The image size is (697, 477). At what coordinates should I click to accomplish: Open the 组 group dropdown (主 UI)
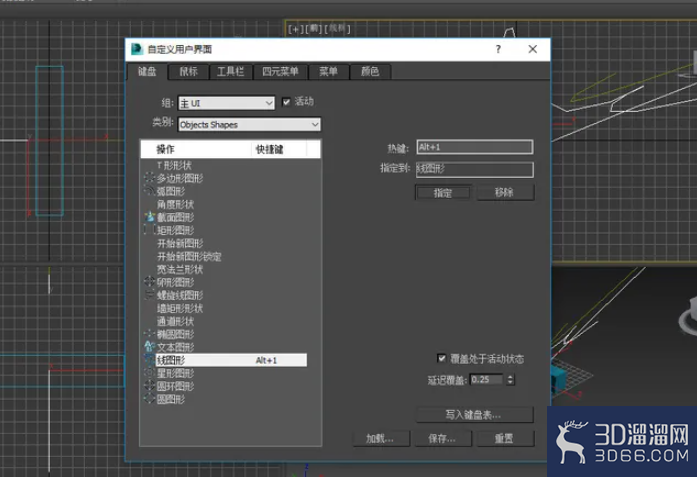click(226, 103)
